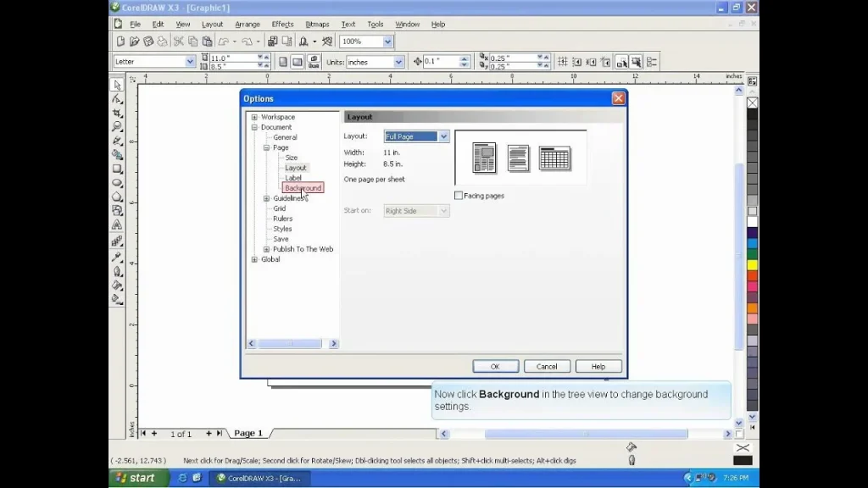The width and height of the screenshot is (868, 488).
Task: Select the Freehand drawing tool
Action: coord(117,141)
